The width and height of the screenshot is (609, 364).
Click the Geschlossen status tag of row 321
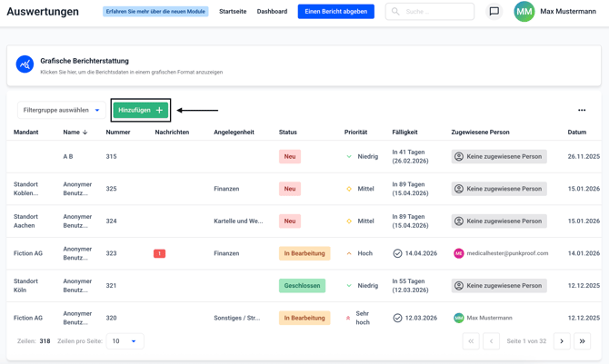click(302, 286)
